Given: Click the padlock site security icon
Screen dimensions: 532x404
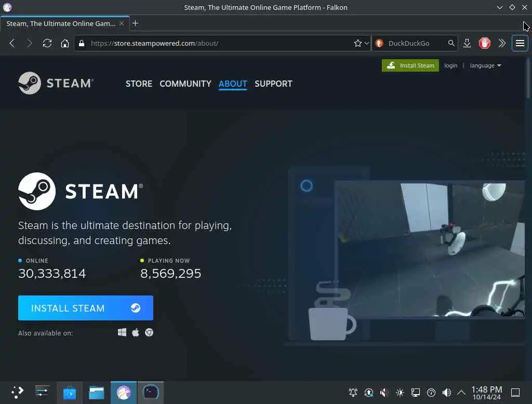Looking at the screenshot, I should click(82, 44).
